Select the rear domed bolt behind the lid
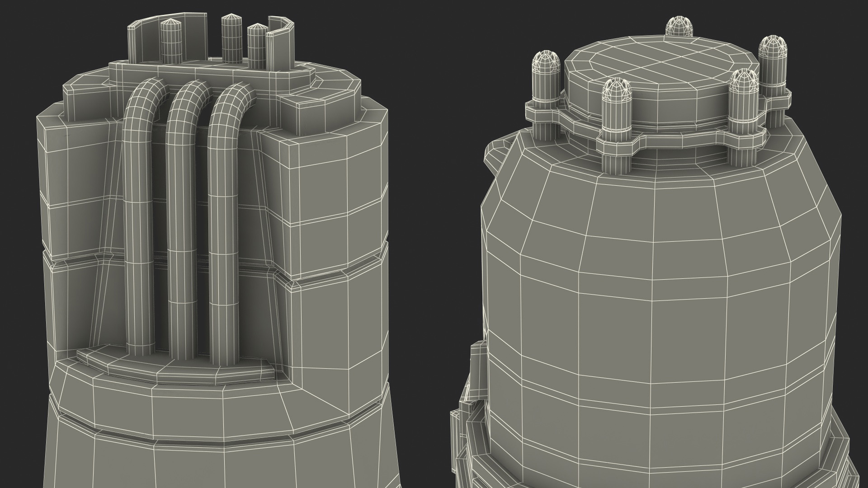The image size is (868, 488). (x=680, y=27)
